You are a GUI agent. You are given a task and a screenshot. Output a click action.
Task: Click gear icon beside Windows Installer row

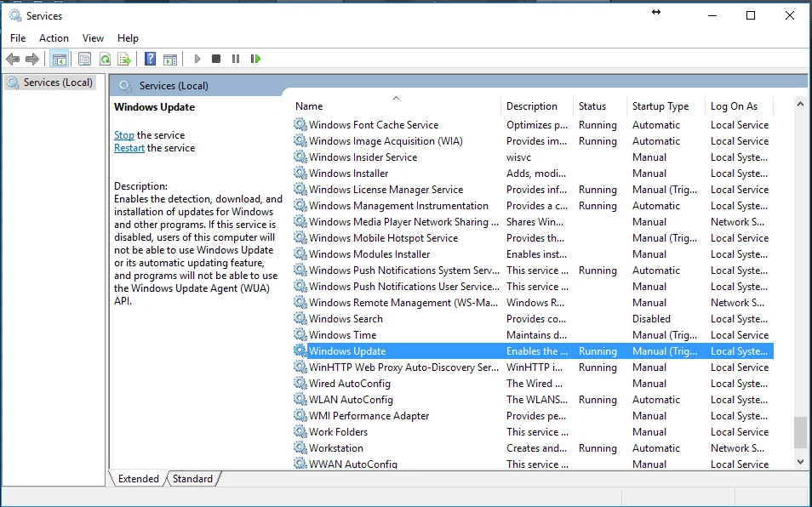(x=300, y=174)
